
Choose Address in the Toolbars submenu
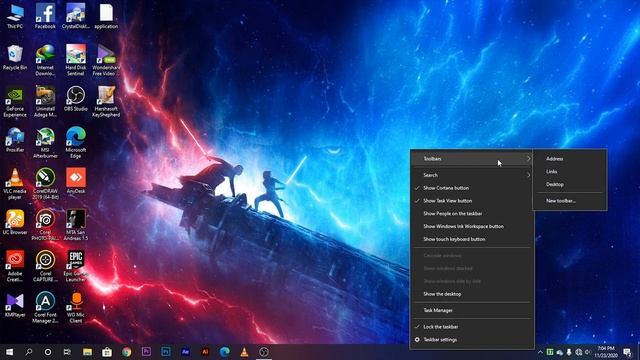tap(570, 159)
